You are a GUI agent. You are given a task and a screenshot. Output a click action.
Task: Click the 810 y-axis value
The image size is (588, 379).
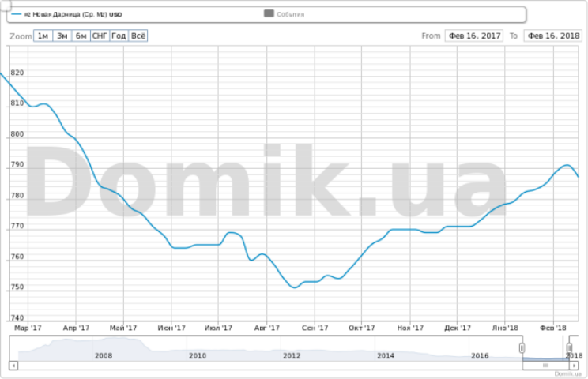(x=17, y=103)
